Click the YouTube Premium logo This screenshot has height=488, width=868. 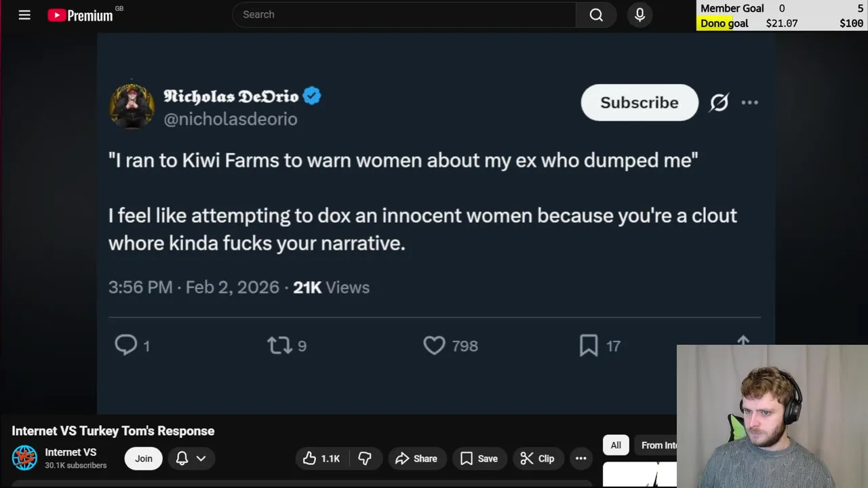(x=81, y=15)
